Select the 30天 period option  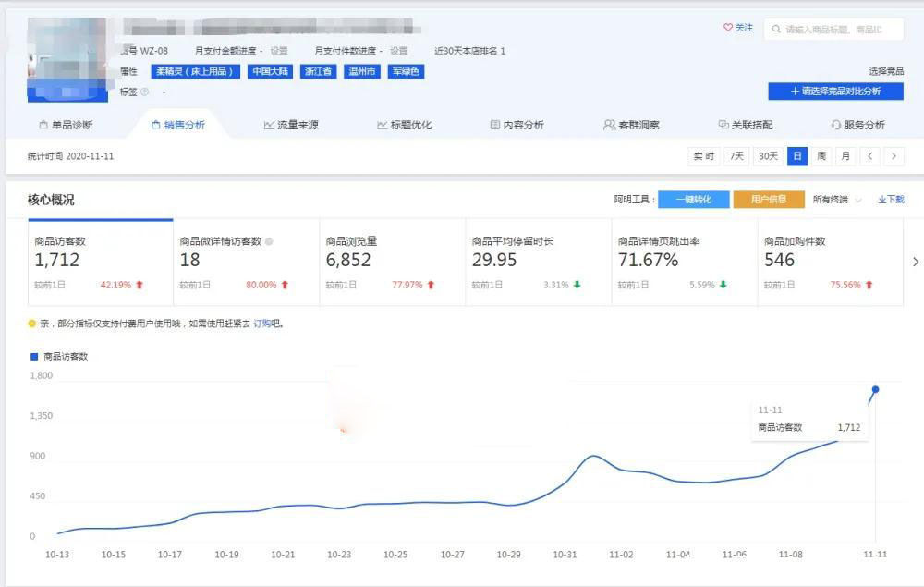769,156
